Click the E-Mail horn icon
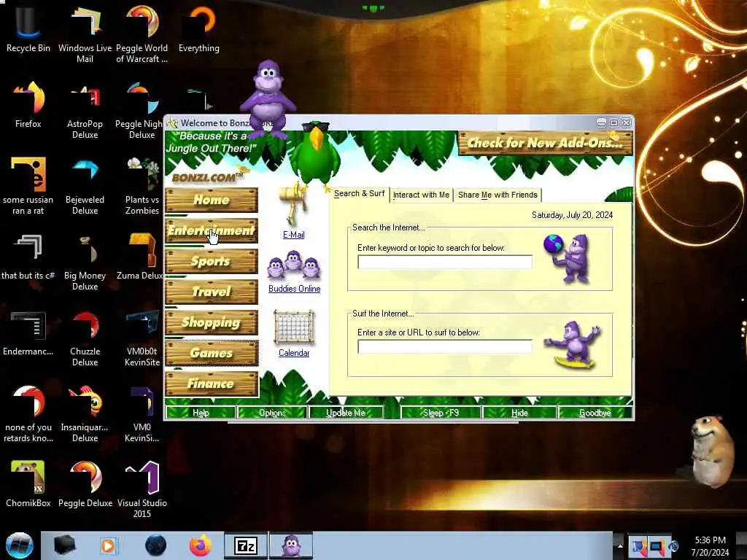 [293, 206]
